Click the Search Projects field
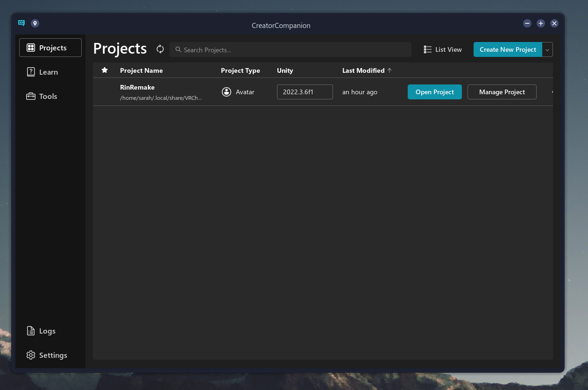 (290, 49)
